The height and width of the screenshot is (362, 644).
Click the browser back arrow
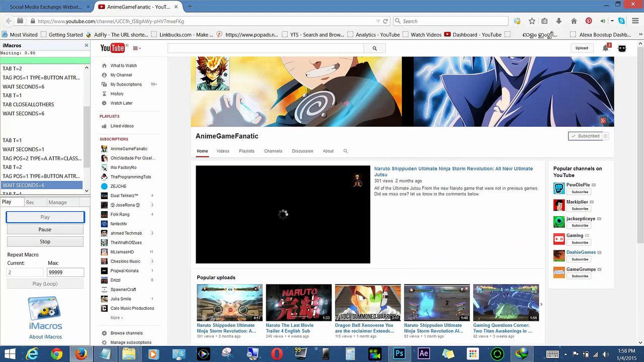[x=9, y=21]
